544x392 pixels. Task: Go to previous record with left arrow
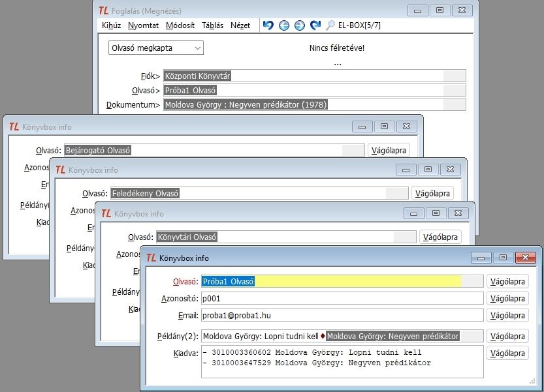283,25
